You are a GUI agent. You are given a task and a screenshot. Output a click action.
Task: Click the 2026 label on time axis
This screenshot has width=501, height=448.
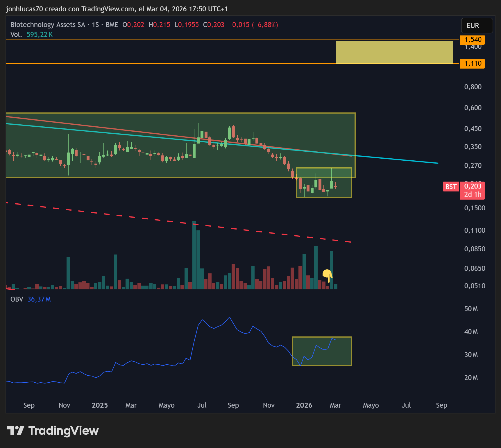click(304, 405)
